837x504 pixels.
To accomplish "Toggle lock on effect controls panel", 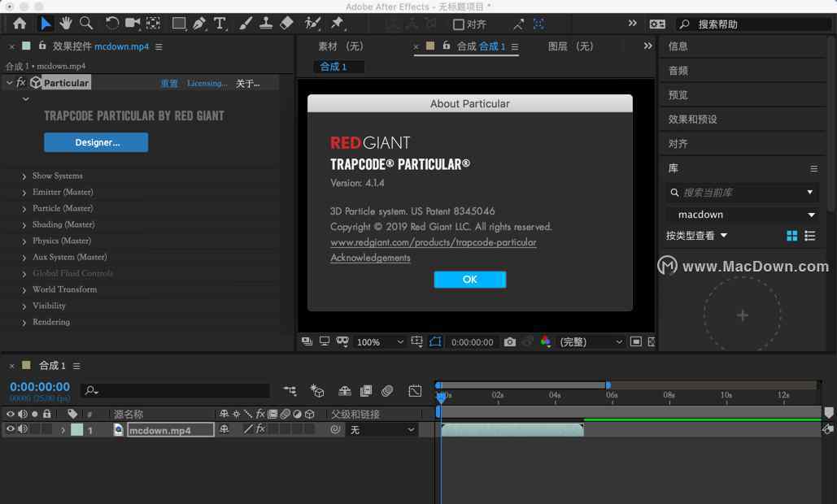I will (41, 46).
